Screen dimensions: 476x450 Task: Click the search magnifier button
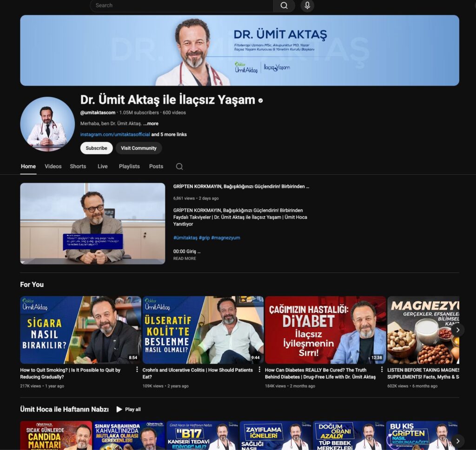click(x=284, y=6)
